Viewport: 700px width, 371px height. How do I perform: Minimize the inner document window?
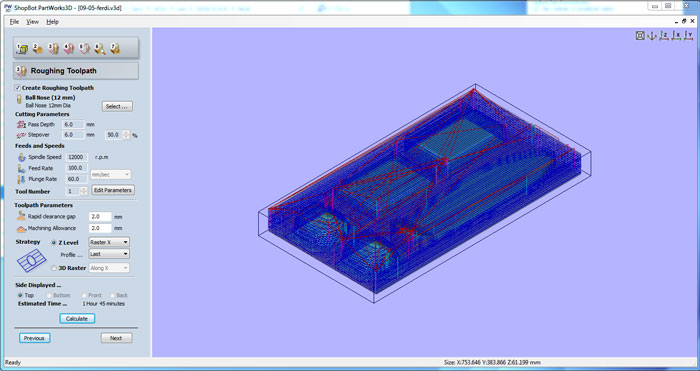click(676, 21)
